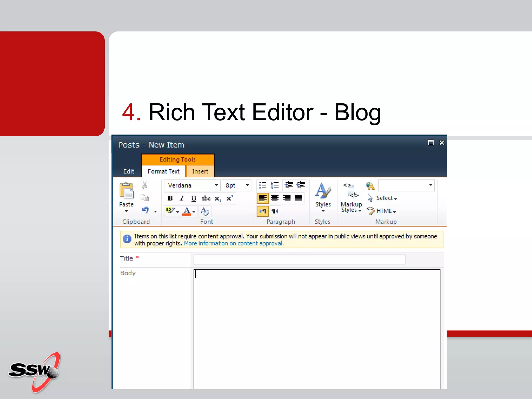Toggle Underline formatting

click(x=194, y=198)
